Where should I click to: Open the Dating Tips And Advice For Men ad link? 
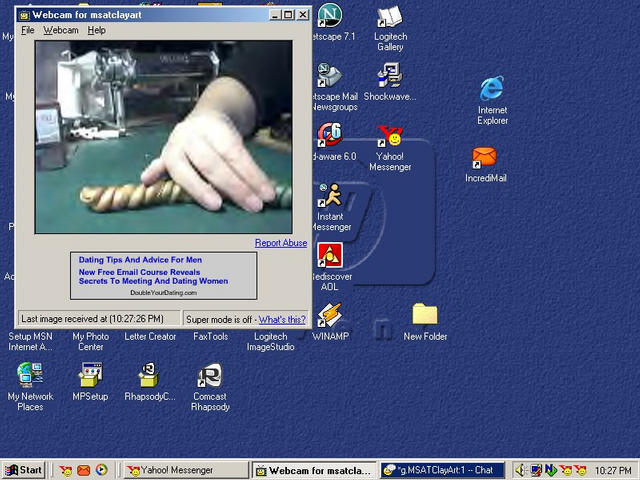140,260
